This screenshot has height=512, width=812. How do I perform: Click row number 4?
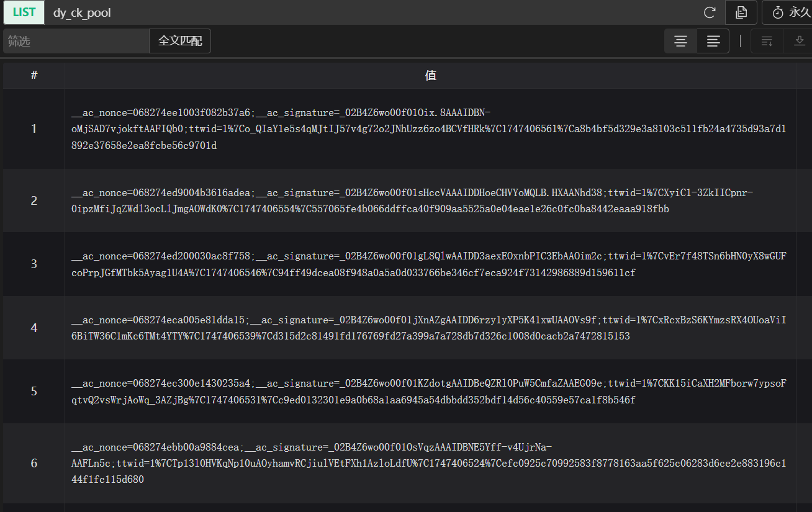pyautogui.click(x=34, y=327)
